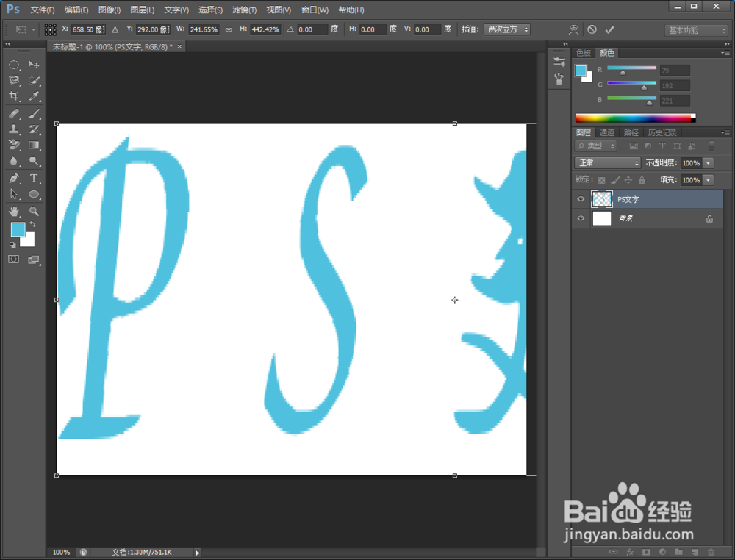
Task: Toggle lock position
Action: click(628, 180)
